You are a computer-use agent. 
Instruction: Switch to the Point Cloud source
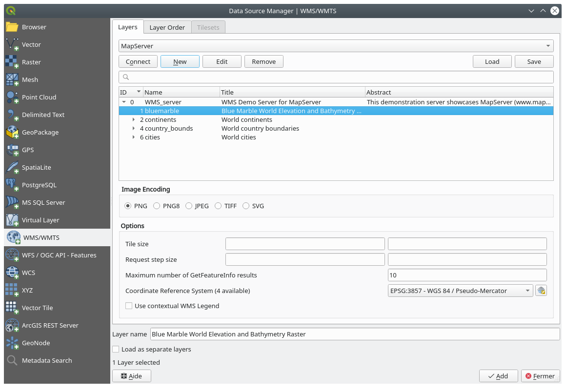coord(39,97)
